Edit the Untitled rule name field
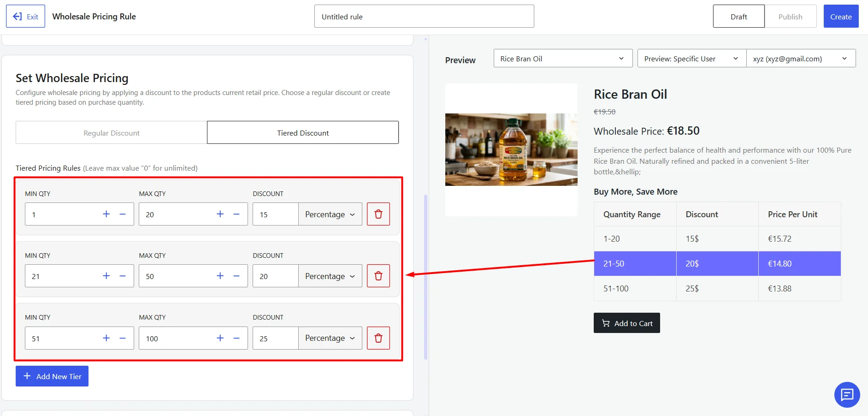868x416 pixels. (x=424, y=17)
